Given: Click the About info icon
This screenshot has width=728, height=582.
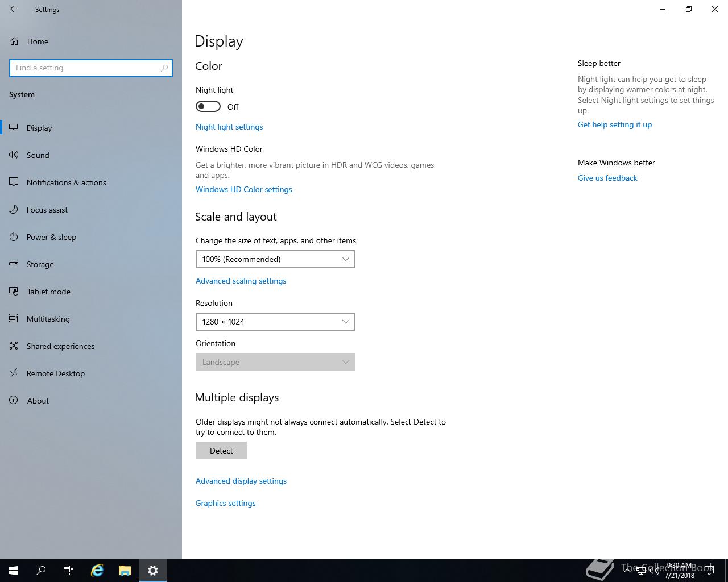Looking at the screenshot, I should coord(14,400).
